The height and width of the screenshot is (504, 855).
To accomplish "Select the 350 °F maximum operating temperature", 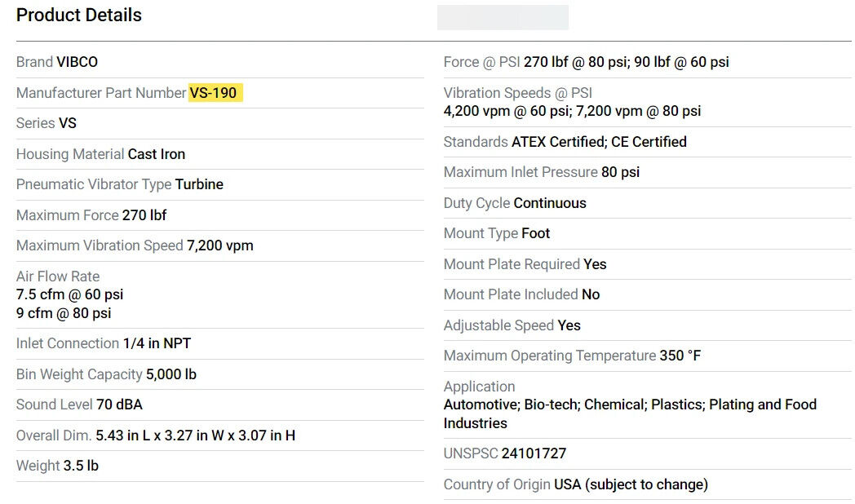I will click(680, 356).
